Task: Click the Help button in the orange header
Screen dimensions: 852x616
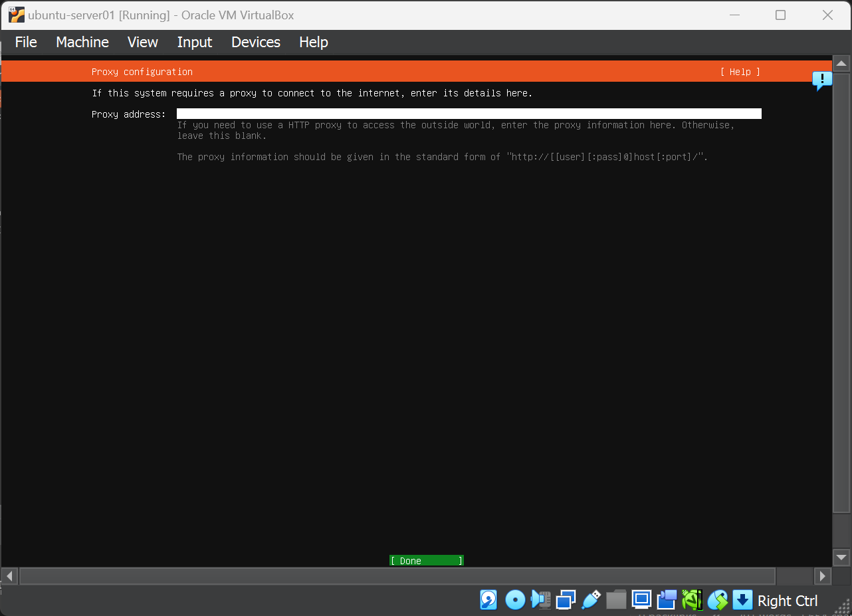Action: 740,72
